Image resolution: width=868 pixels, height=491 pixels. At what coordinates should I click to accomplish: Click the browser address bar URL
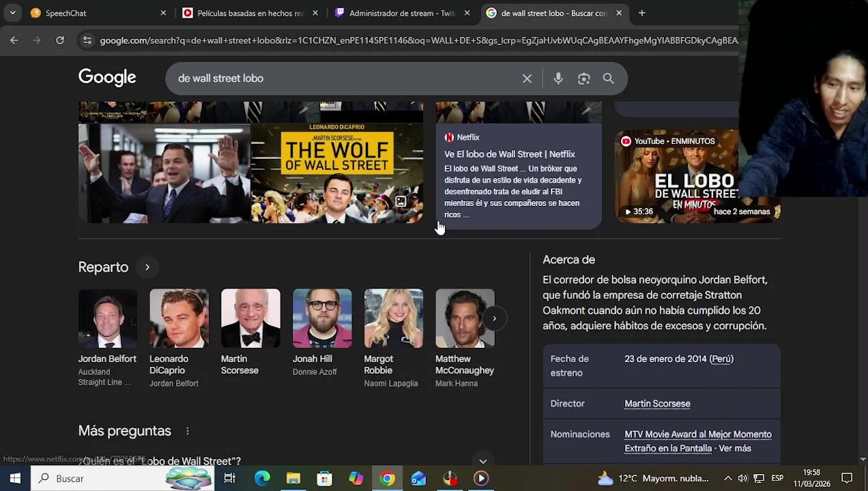point(418,40)
